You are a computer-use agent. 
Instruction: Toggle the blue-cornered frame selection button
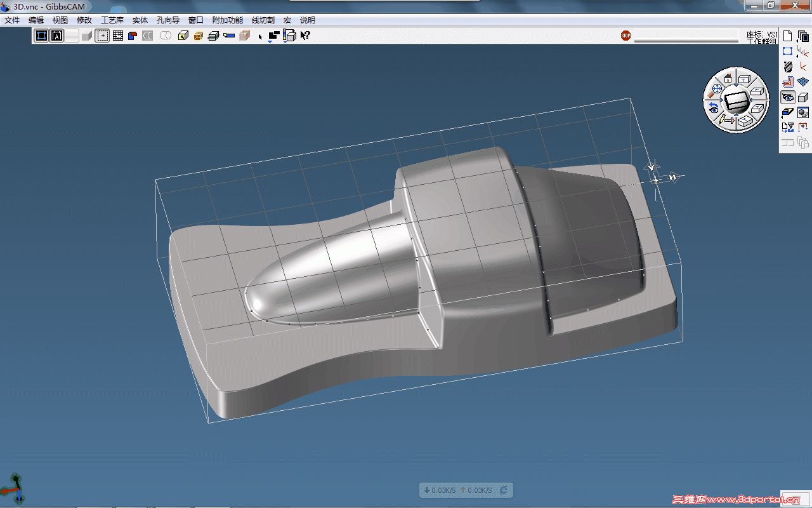click(x=42, y=36)
